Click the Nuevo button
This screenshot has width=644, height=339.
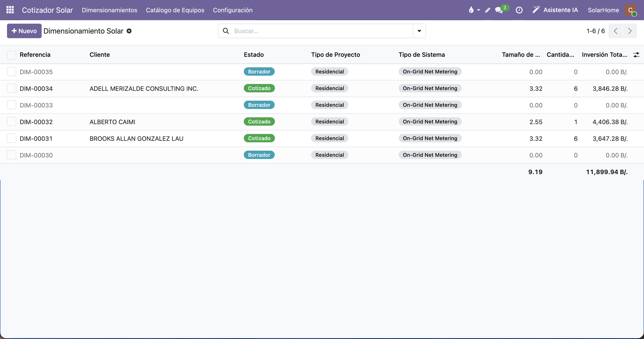pyautogui.click(x=24, y=31)
